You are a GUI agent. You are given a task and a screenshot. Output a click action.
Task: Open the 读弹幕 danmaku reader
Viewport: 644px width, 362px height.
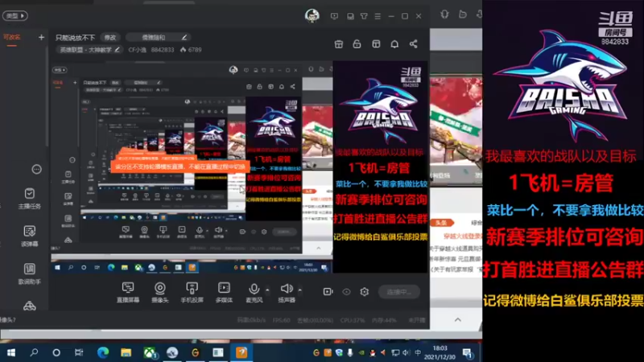[29, 237]
